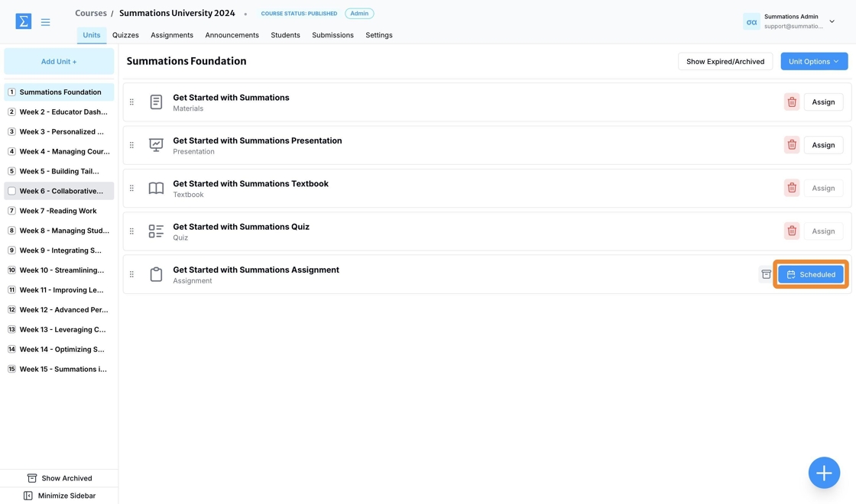
Task: Tick the Week 6 - Collaborative checkbox
Action: pyautogui.click(x=11, y=191)
